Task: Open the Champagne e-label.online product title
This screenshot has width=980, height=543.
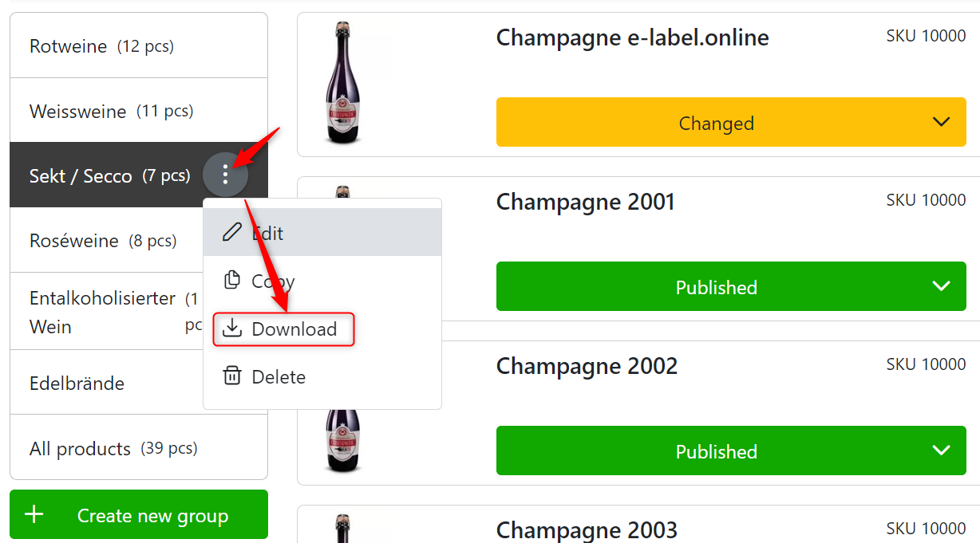Action: [x=632, y=37]
